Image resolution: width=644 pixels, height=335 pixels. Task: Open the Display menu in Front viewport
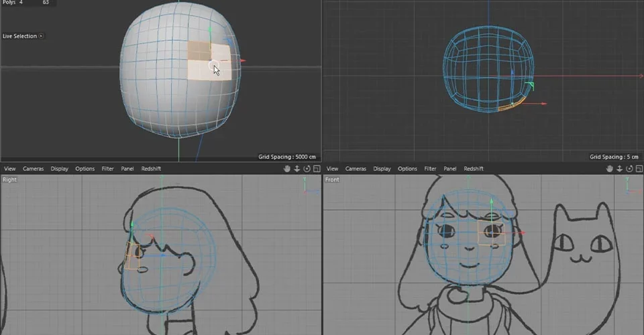[x=382, y=169]
